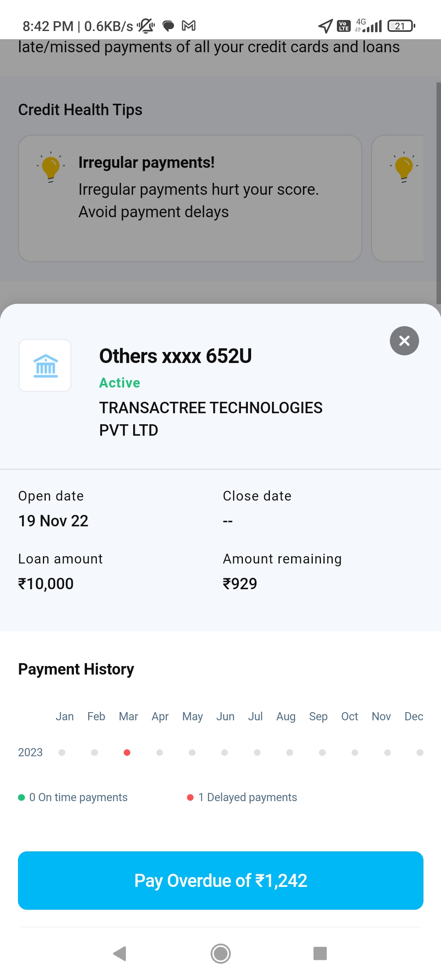Select the Others xxxx 652U account title

point(176,356)
